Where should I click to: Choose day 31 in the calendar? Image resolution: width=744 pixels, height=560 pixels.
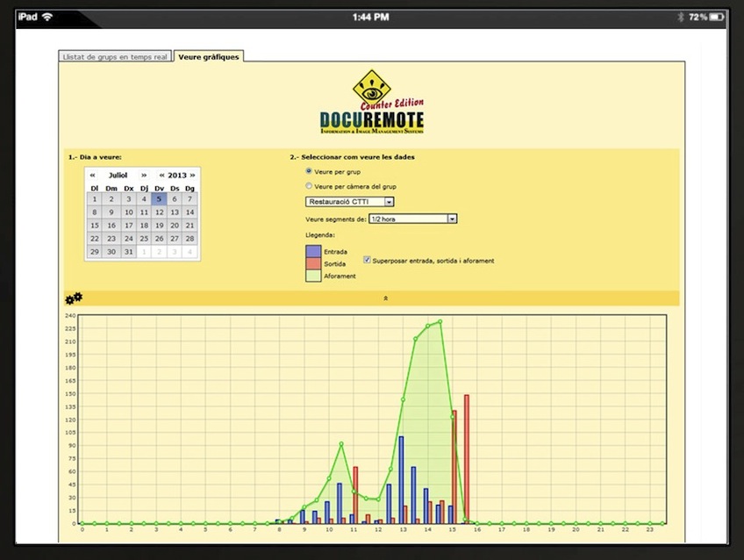pyautogui.click(x=127, y=252)
